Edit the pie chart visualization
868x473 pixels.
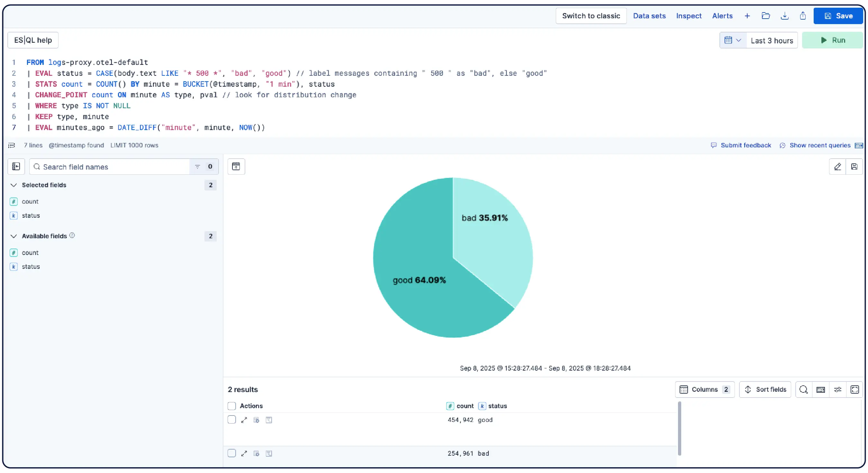pyautogui.click(x=838, y=166)
